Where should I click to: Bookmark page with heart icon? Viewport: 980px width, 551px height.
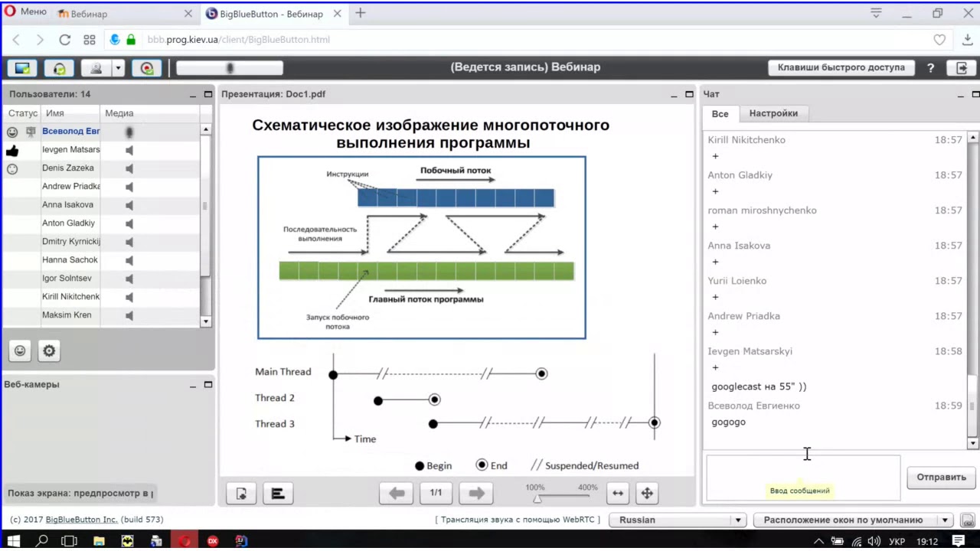click(x=939, y=40)
